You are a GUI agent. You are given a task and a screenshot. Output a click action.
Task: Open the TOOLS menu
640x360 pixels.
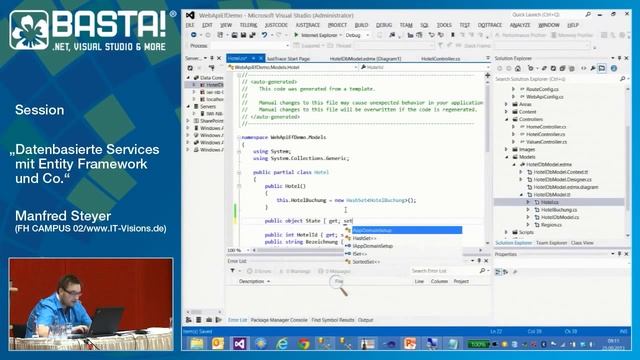pyautogui.click(x=444, y=25)
